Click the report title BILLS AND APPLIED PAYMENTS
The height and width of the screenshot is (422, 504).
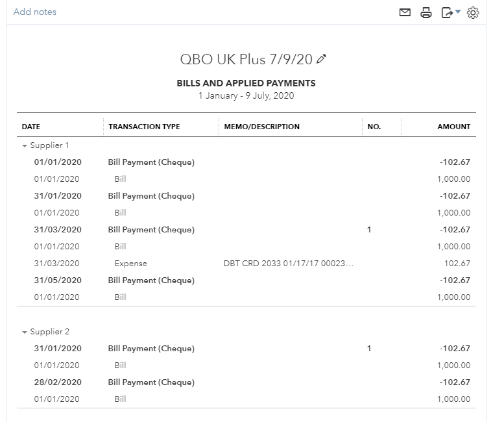[x=246, y=83]
